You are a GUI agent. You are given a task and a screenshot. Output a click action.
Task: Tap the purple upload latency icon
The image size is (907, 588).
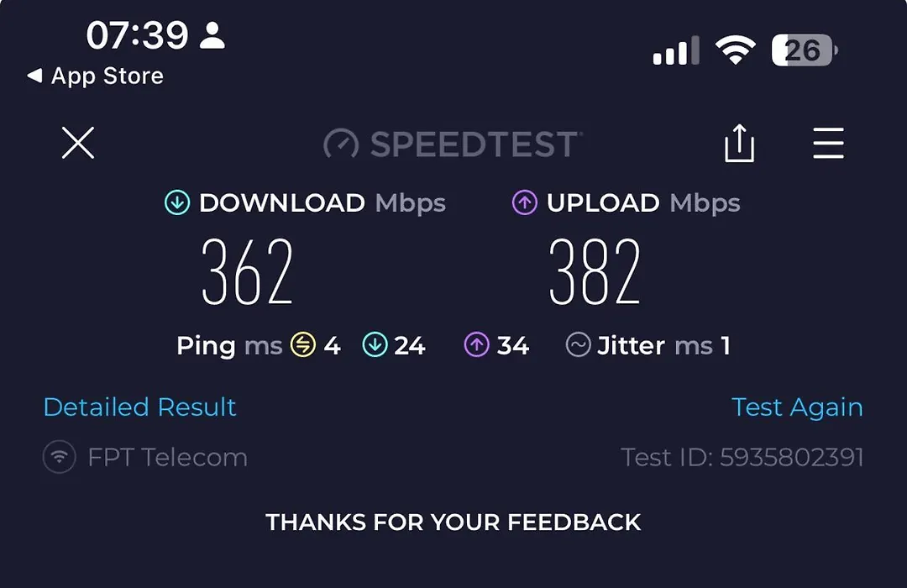coord(477,345)
